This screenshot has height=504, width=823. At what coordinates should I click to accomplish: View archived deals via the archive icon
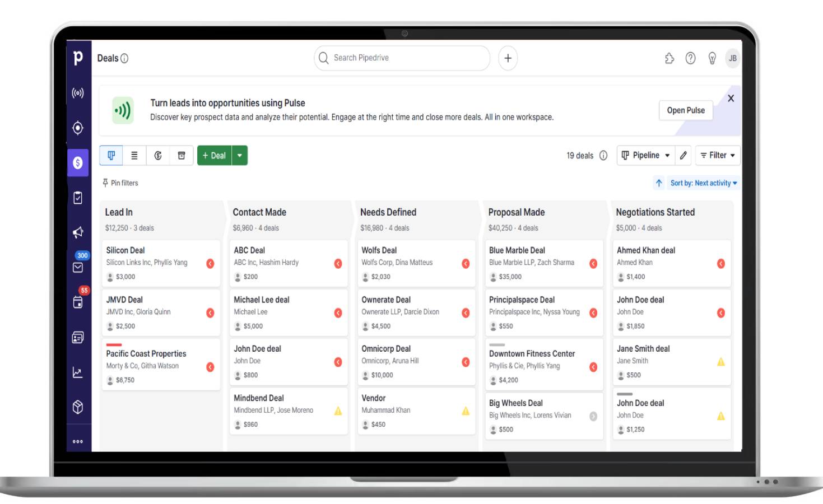pyautogui.click(x=181, y=155)
